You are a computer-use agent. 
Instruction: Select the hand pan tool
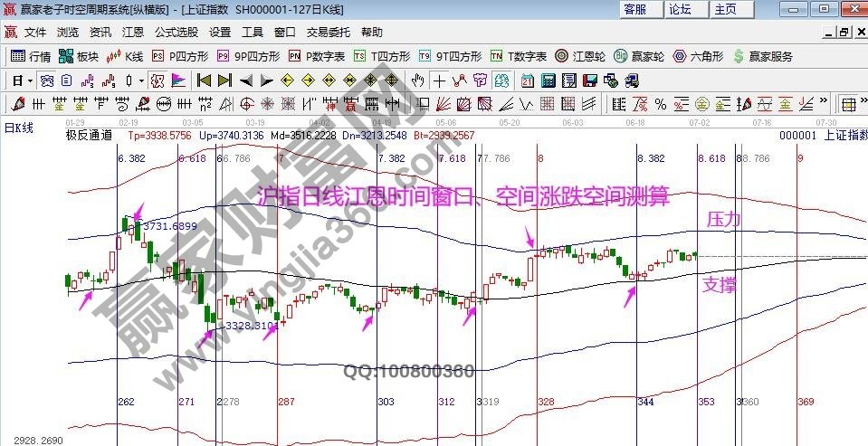point(417,80)
